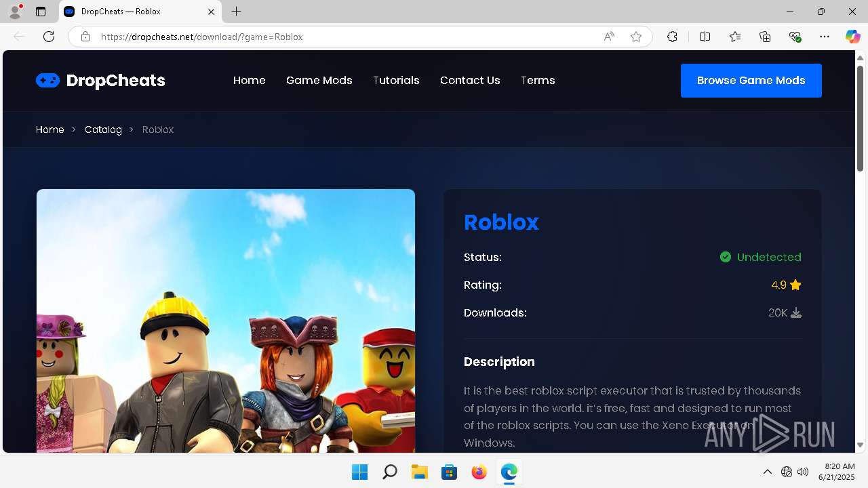Screen dimensions: 868x488
Task: Open Tutorials page
Action: (x=396, y=80)
